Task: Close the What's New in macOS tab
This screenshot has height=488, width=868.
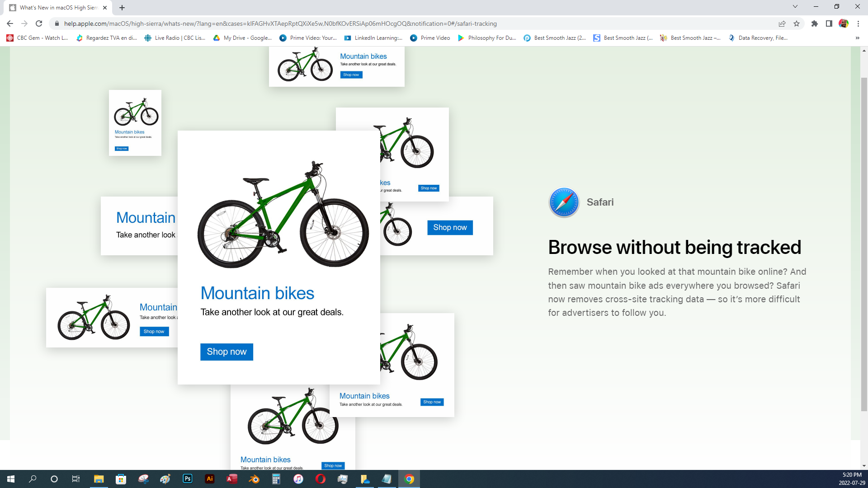Action: click(105, 8)
